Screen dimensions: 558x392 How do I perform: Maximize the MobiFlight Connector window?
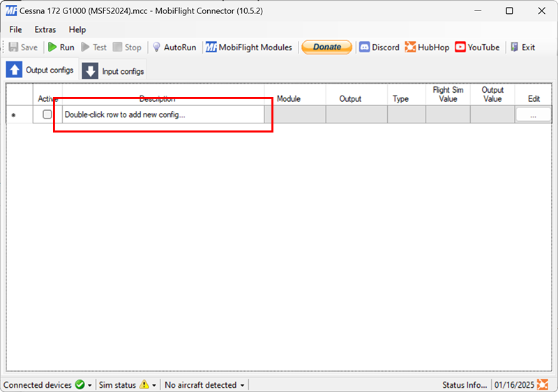point(509,10)
